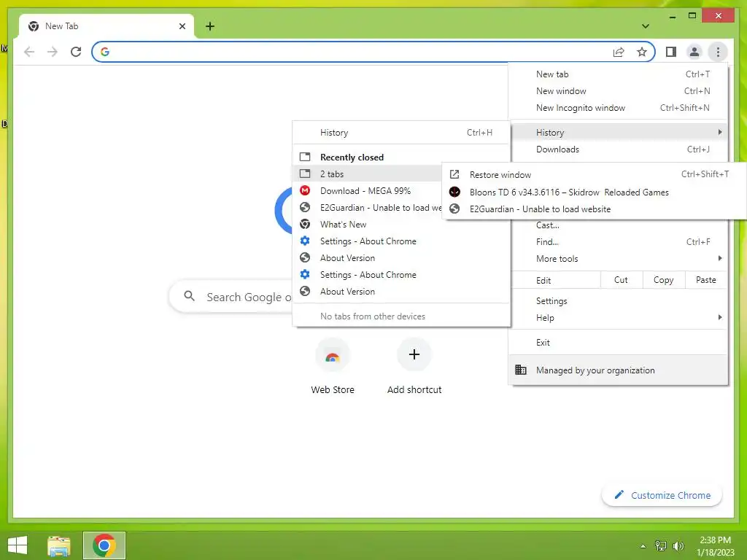Bookmark this tab with the star icon

[642, 52]
